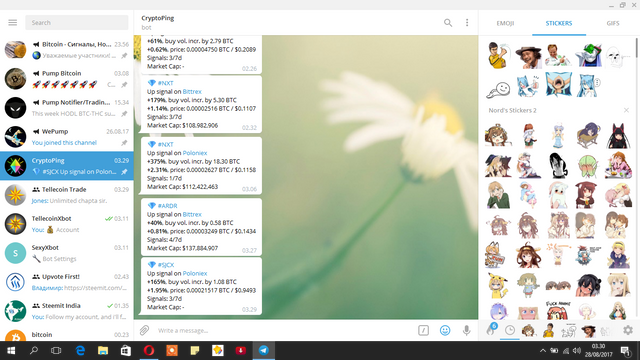This screenshot has height=360, width=640.
Task: Toggle the emoji smiley panel
Action: point(445,330)
